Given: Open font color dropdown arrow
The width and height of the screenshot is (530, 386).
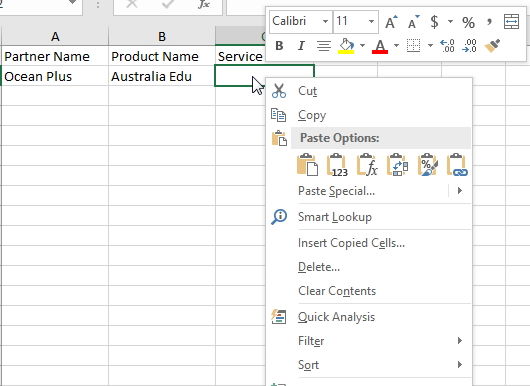Looking at the screenshot, I should coord(396,45).
